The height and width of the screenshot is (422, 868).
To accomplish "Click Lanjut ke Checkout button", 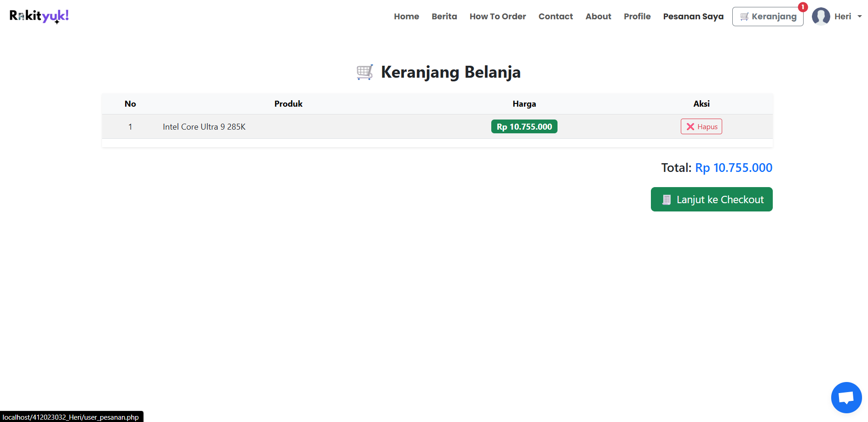I will click(712, 200).
